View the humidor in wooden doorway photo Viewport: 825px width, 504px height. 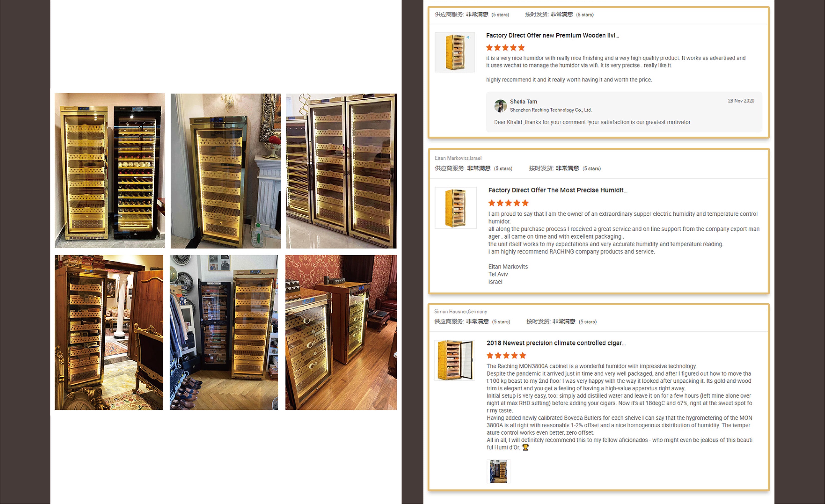109,332
